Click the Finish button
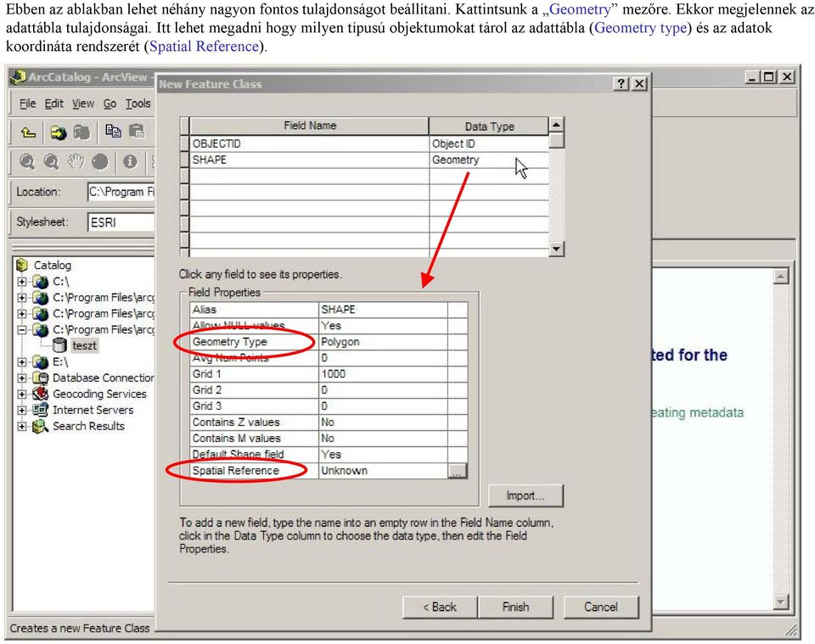 [515, 607]
